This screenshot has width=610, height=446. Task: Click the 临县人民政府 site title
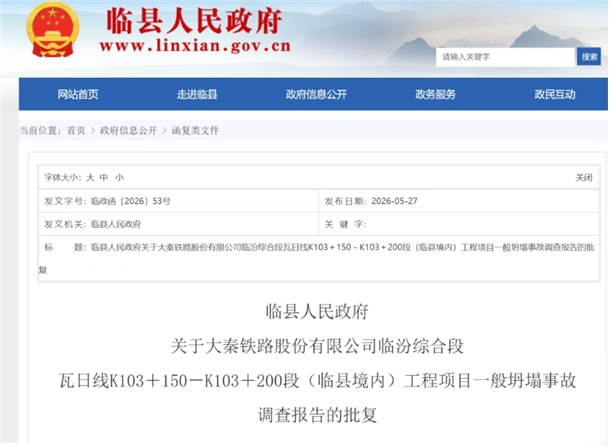194,21
